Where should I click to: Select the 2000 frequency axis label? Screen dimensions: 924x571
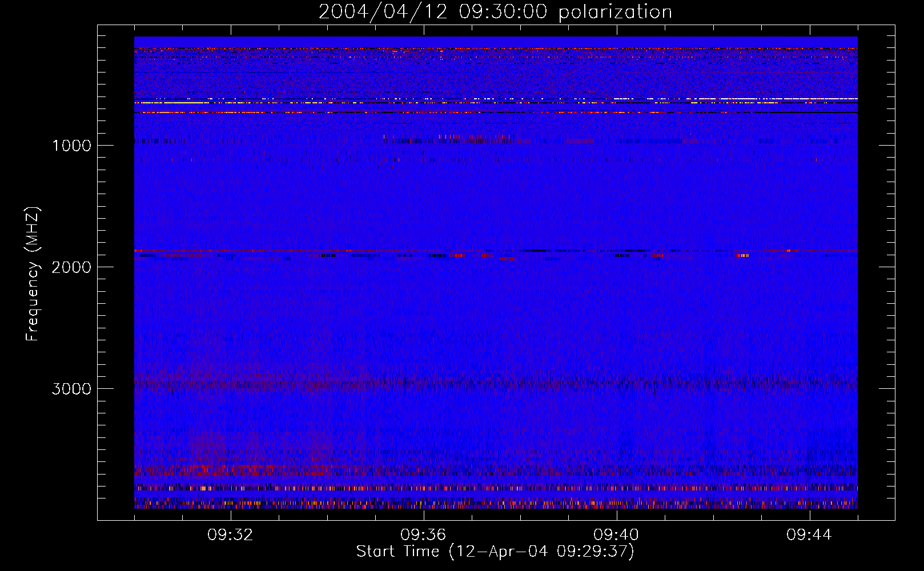pyautogui.click(x=71, y=267)
